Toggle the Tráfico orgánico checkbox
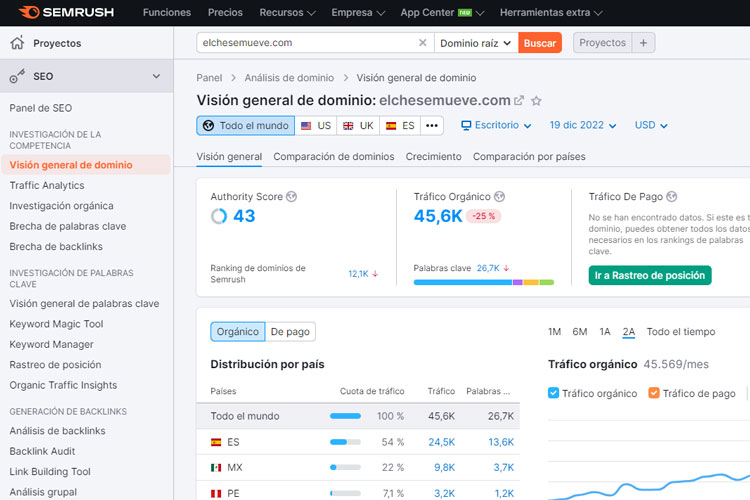This screenshot has height=500, width=750. tap(553, 393)
